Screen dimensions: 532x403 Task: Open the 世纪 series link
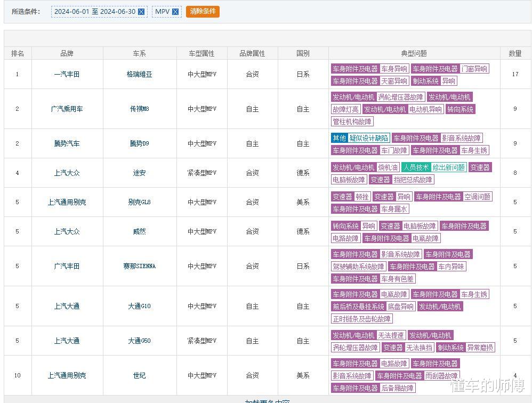click(140, 375)
